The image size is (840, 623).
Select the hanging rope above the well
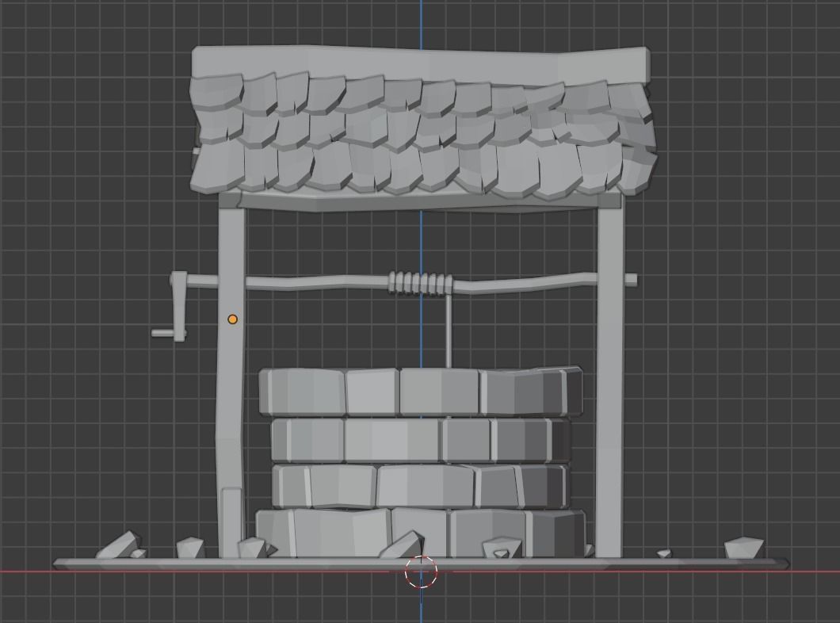tap(449, 330)
